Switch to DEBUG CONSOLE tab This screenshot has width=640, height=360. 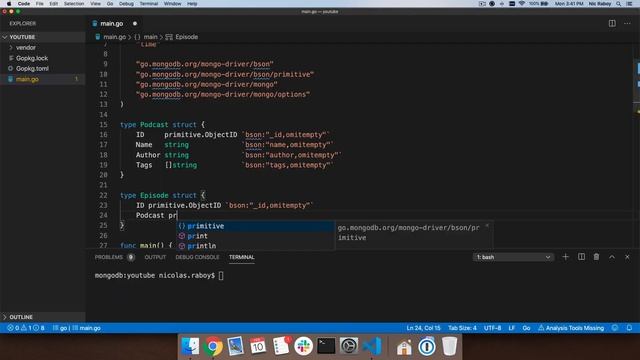[x=197, y=257]
